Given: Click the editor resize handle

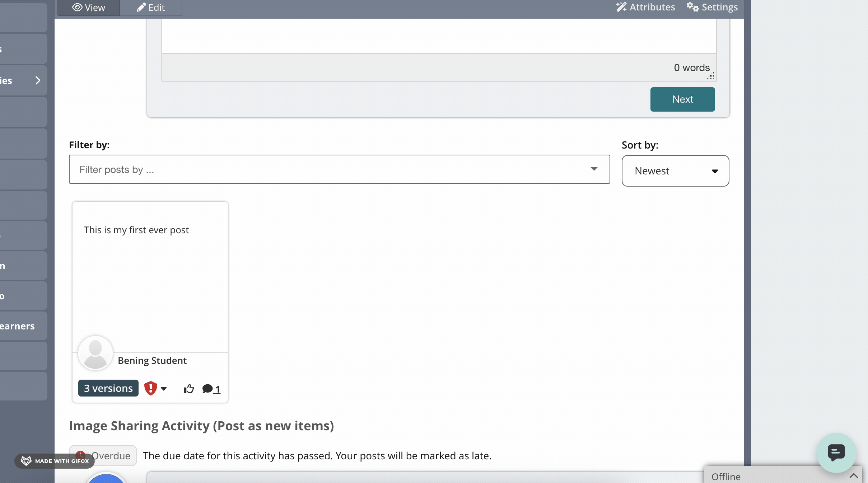Looking at the screenshot, I should pyautogui.click(x=711, y=76).
